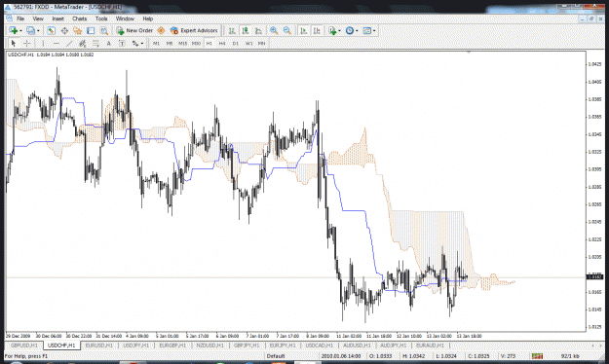The image size is (609, 364).
Task: Create a new chart window
Action: [x=14, y=30]
